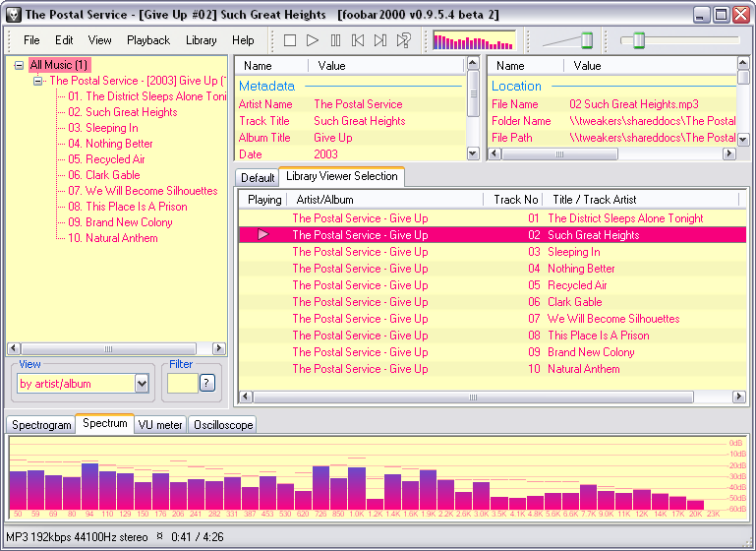
Task: Switch to the Spectrogram tab
Action: point(41,425)
